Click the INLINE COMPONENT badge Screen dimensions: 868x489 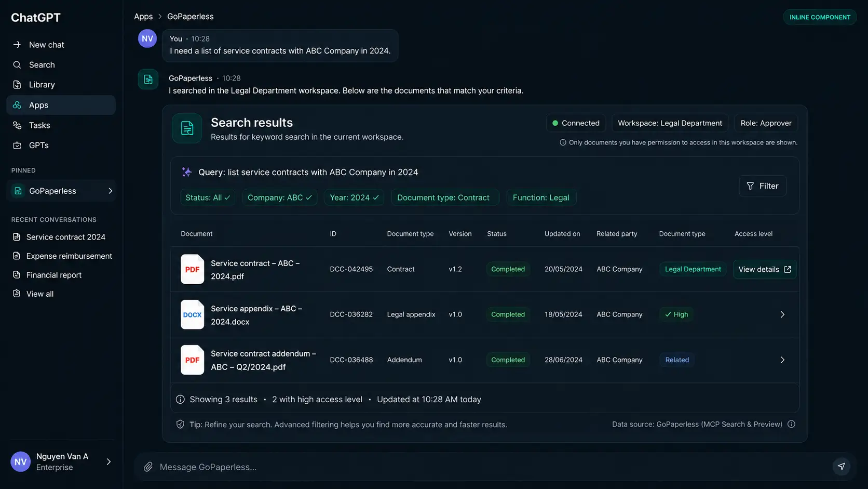pos(820,17)
